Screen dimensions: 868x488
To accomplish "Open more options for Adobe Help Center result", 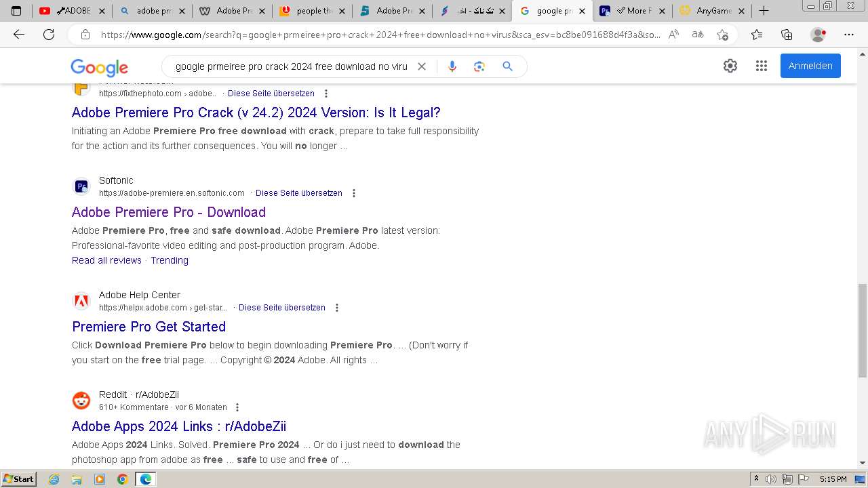I will click(336, 308).
